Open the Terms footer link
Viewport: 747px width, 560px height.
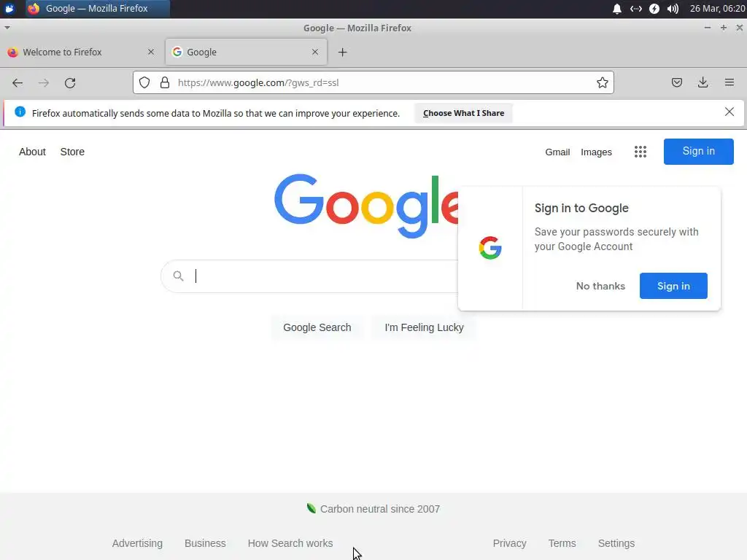[x=562, y=543]
